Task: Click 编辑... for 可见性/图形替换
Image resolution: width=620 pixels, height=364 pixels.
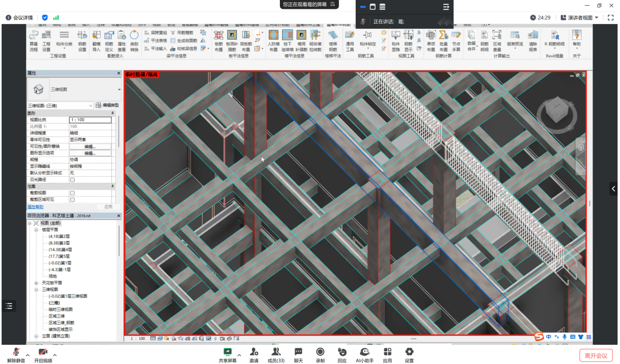Action: coord(90,146)
